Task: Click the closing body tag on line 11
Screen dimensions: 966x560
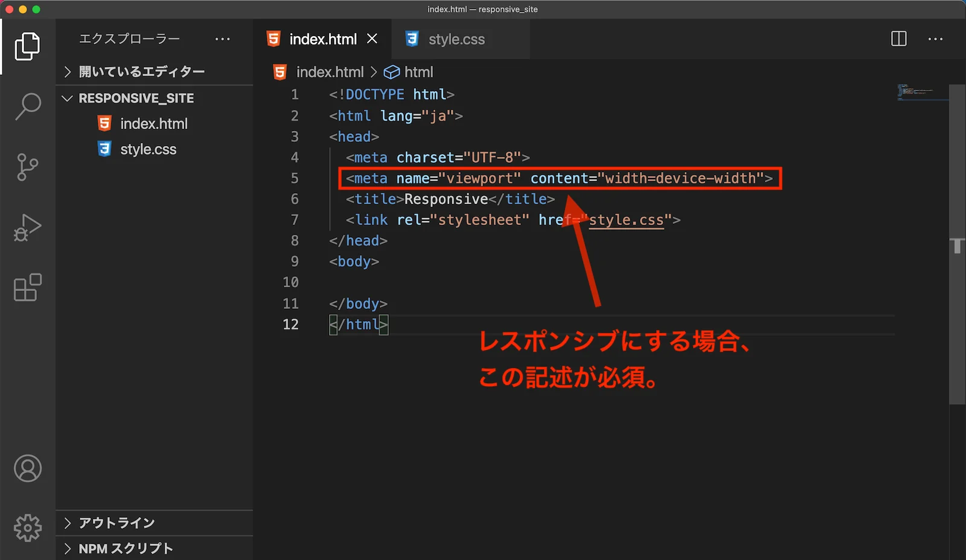Action: [359, 304]
